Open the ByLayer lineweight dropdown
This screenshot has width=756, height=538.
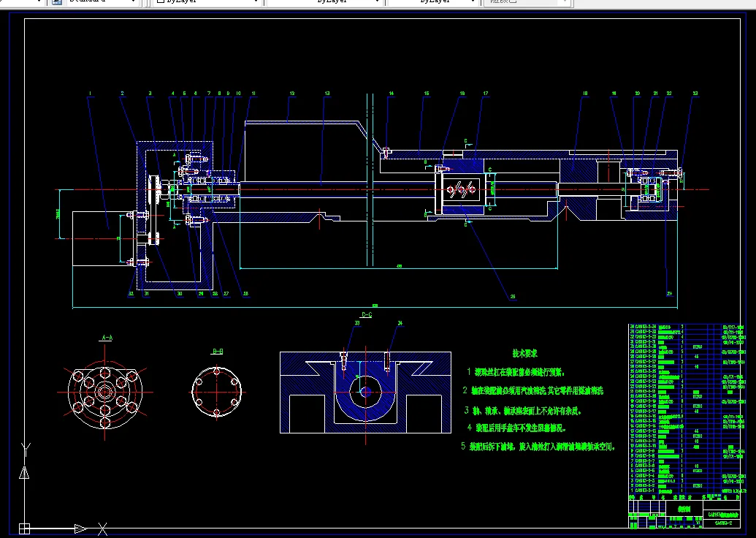(x=434, y=2)
